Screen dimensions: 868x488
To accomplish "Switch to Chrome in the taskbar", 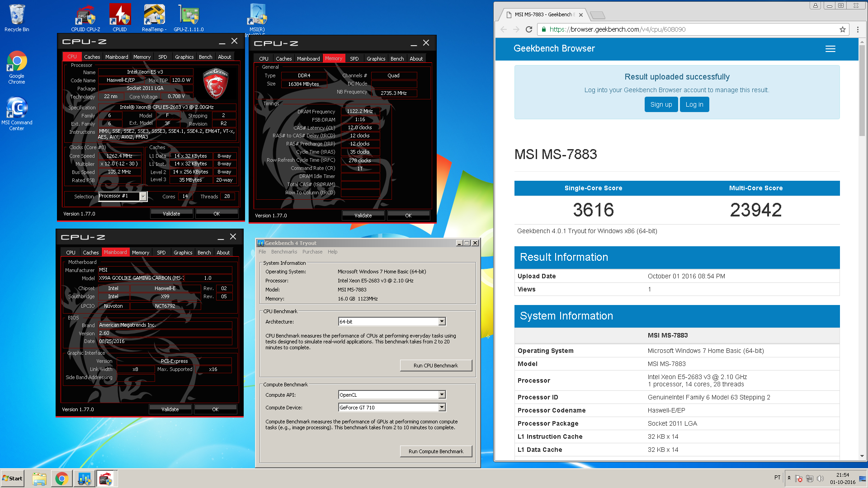I will click(61, 479).
